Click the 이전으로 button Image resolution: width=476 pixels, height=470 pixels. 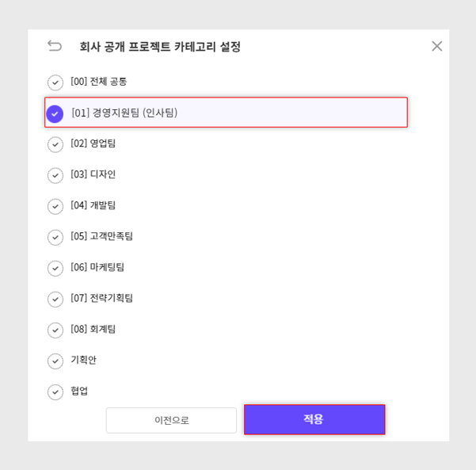click(171, 420)
